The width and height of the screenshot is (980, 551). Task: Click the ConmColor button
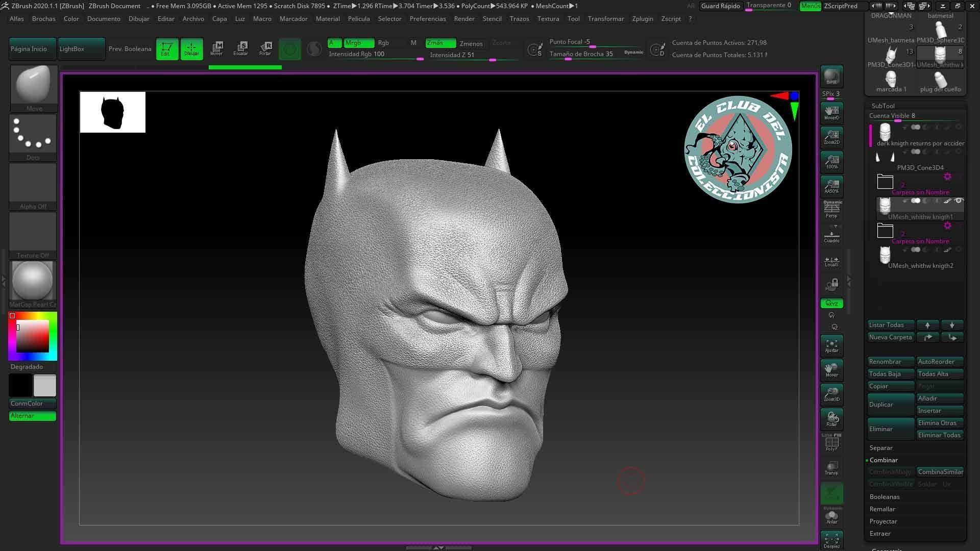point(33,404)
